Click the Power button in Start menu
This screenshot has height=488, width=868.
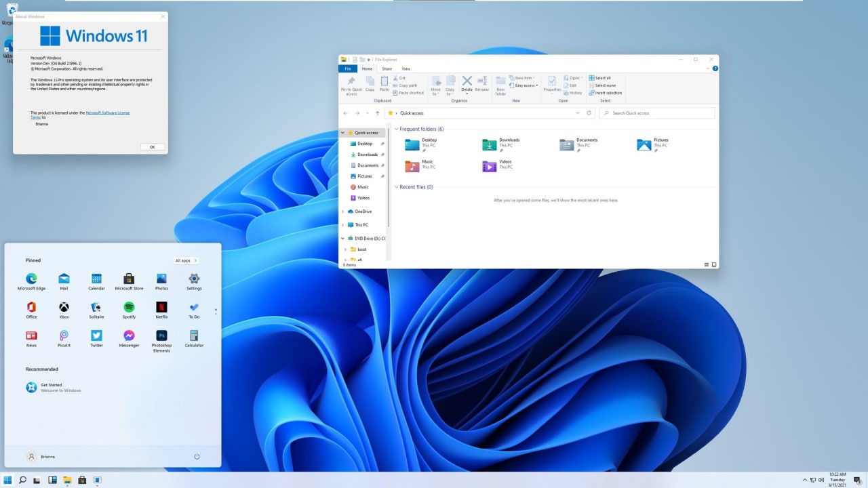(197, 456)
